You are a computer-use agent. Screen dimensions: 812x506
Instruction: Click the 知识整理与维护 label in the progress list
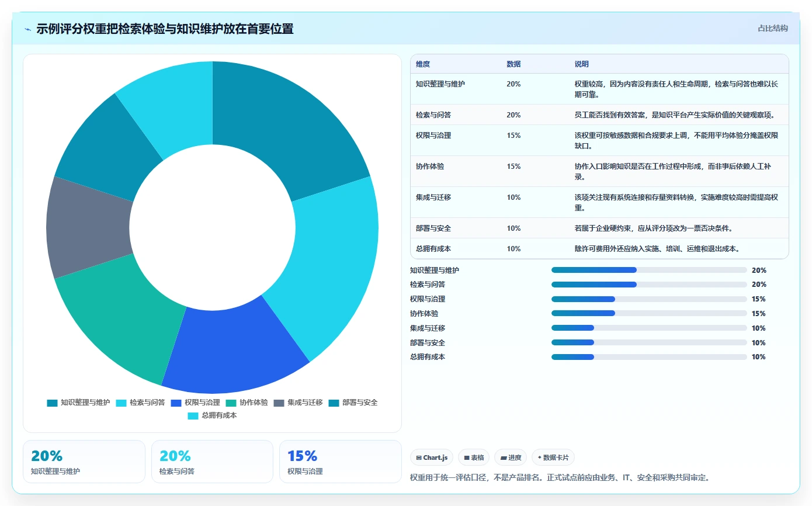pyautogui.click(x=435, y=270)
